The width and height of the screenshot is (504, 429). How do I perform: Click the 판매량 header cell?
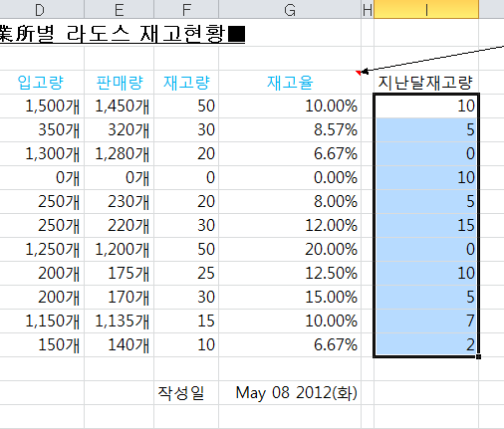120,83
